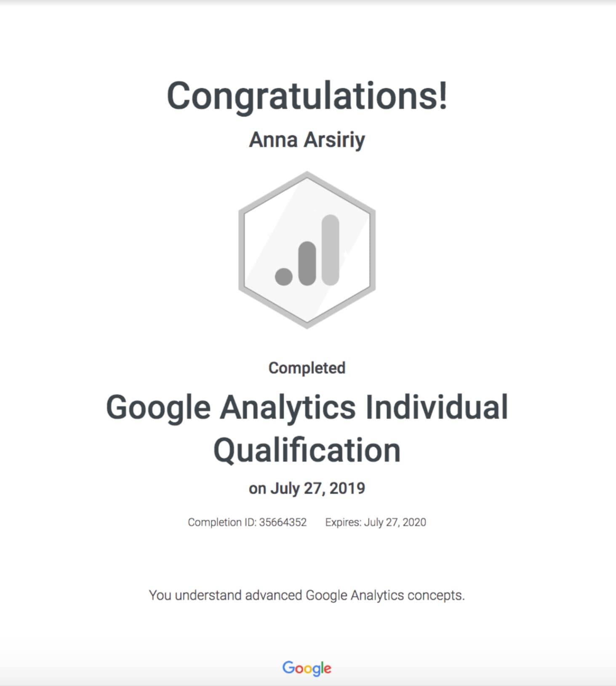Select the Congratulations! heading

click(307, 96)
